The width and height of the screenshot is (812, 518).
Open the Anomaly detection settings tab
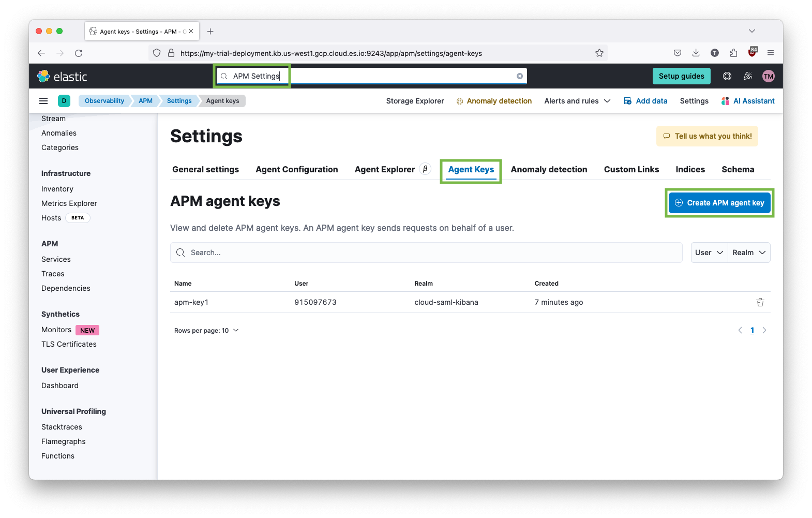(x=549, y=169)
